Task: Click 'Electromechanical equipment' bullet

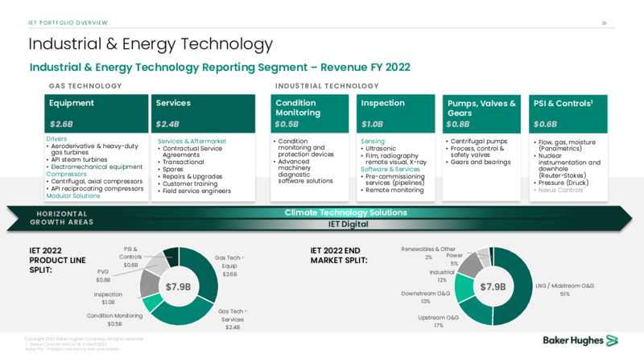Action: click(x=94, y=167)
